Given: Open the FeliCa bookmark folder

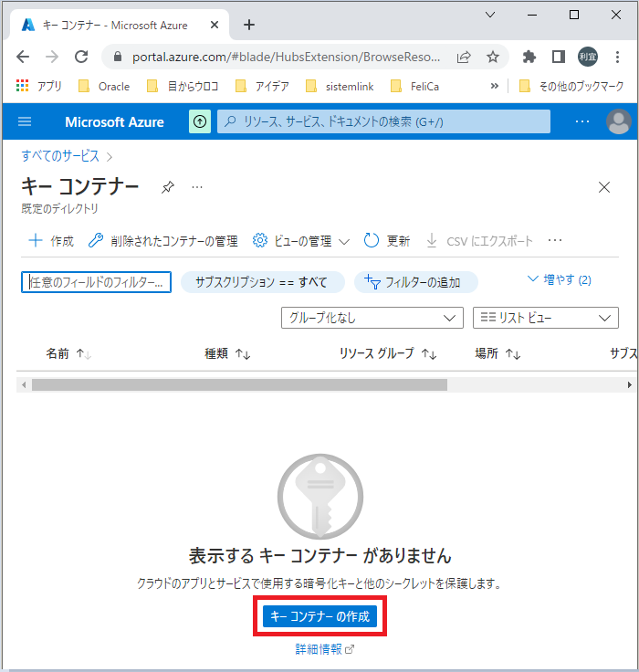Looking at the screenshot, I should tap(414, 87).
